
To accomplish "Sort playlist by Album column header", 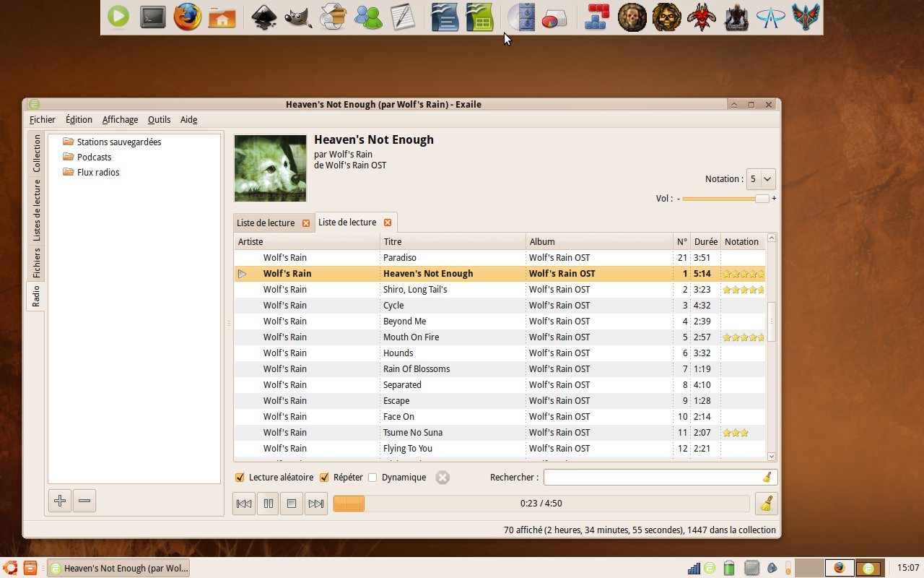I will click(x=599, y=241).
